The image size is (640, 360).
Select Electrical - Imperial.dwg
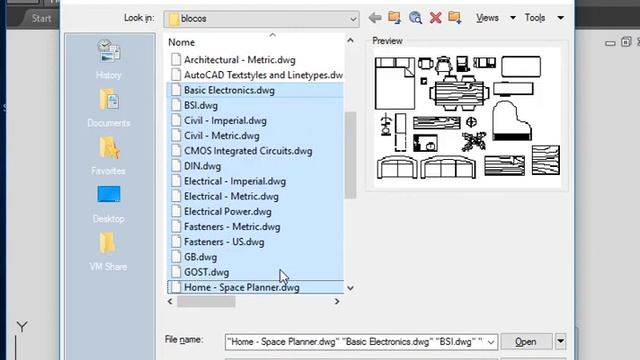point(235,181)
